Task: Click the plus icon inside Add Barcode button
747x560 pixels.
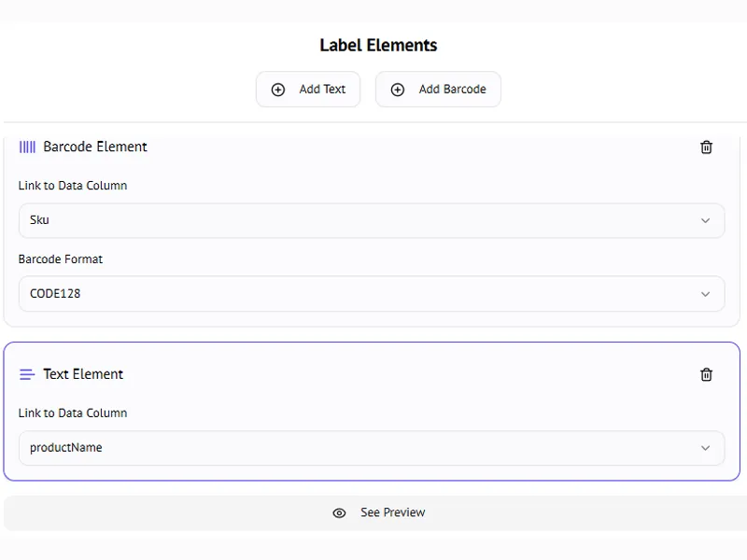Action: (398, 89)
